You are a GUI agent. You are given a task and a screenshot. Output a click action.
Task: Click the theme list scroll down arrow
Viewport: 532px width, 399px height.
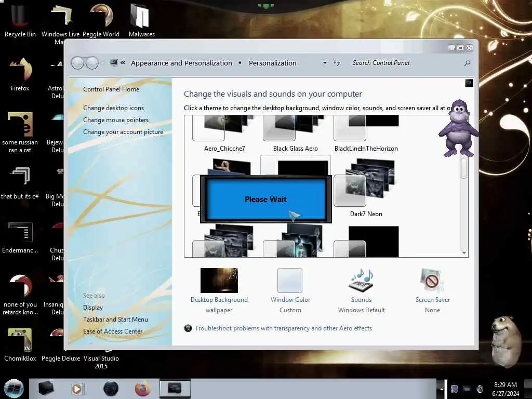coord(464,253)
